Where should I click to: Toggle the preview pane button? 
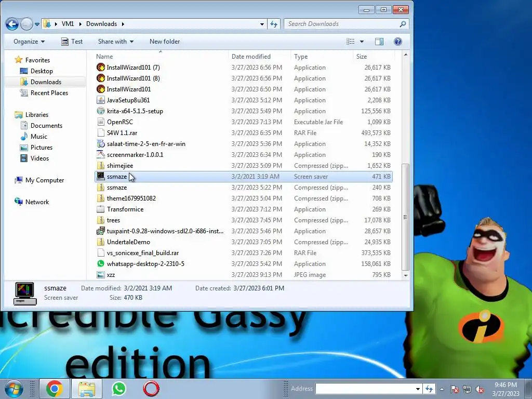[379, 42]
